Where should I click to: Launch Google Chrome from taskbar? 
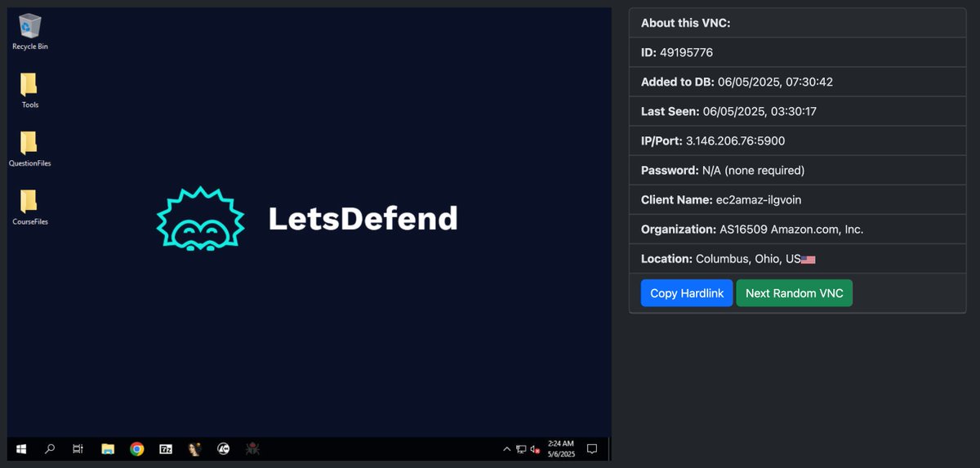pos(136,448)
